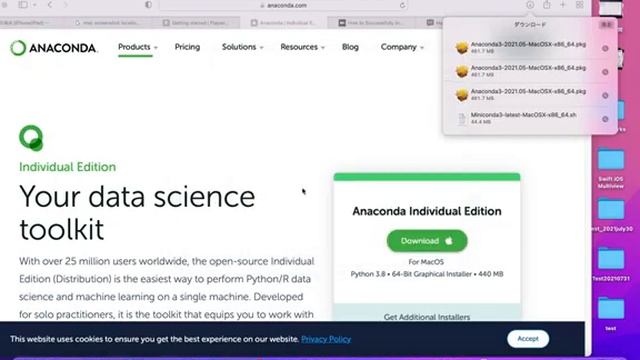Click the 'Individual Edition' green heading
The image size is (640, 360).
[x=67, y=167]
